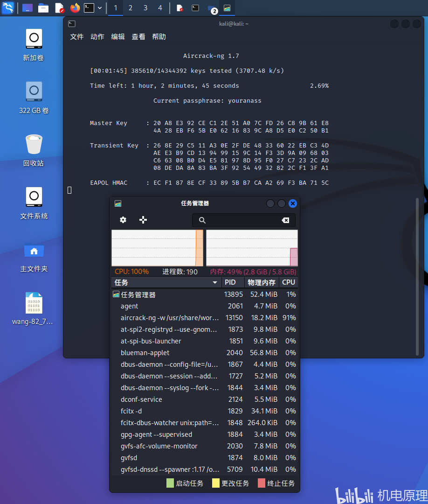Open 新加卷 volume on desktop

coord(34,45)
